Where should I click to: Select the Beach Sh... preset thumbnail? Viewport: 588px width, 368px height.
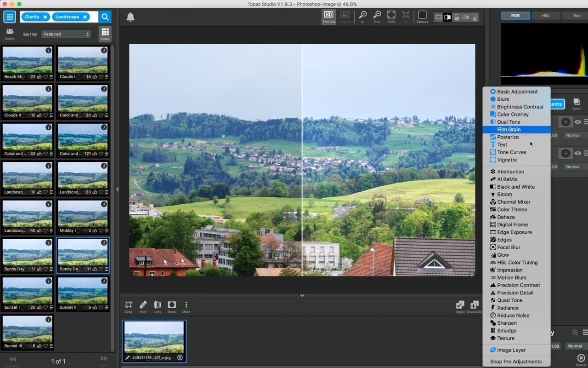point(28,63)
